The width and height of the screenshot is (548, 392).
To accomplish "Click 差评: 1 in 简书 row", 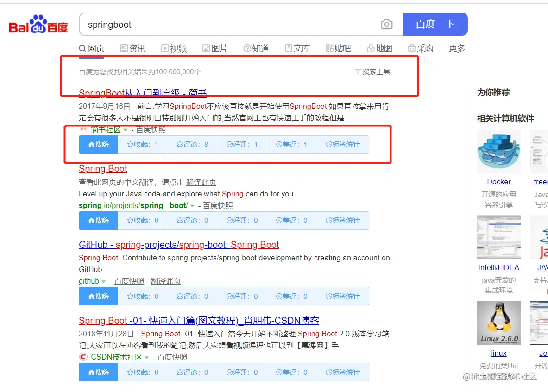I will [x=291, y=145].
